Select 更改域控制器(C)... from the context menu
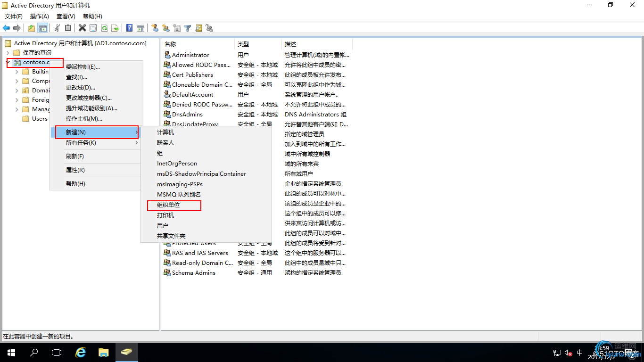The width and height of the screenshot is (644, 362). tap(96, 98)
